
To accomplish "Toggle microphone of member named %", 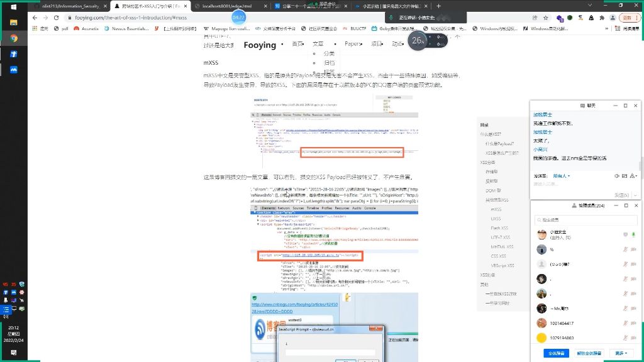I will 626,249.
